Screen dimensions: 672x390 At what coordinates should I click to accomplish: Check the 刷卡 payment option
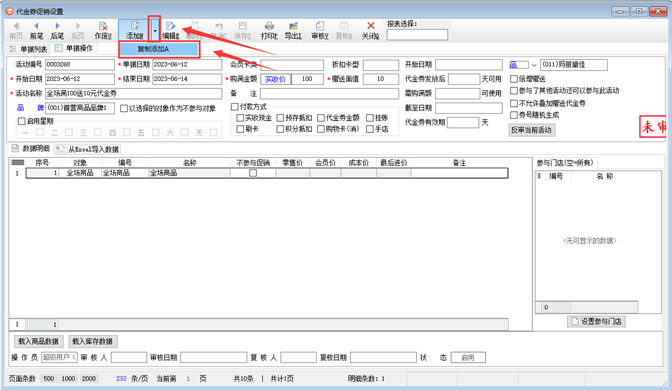240,129
